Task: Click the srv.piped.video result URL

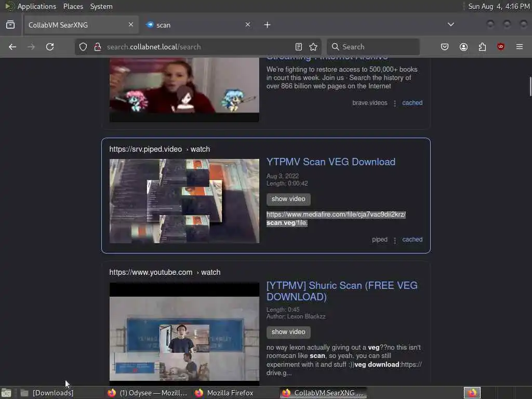Action: pos(159,149)
